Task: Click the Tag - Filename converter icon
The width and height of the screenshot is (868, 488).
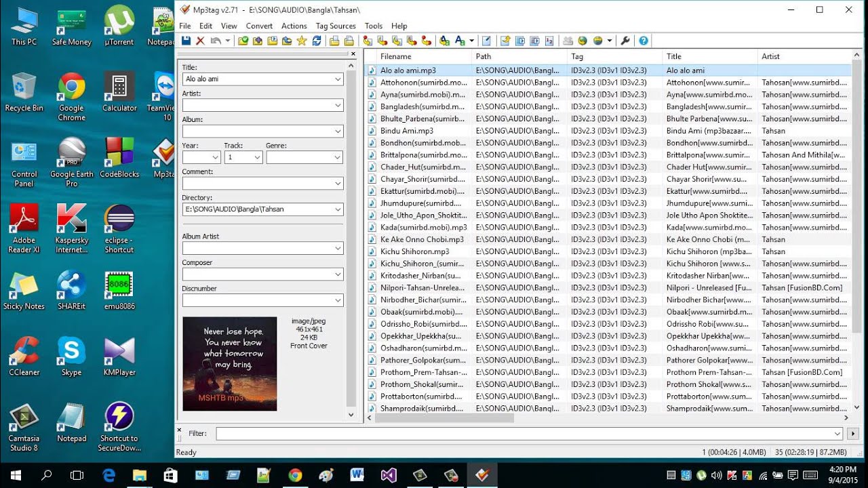Action: coord(368,41)
